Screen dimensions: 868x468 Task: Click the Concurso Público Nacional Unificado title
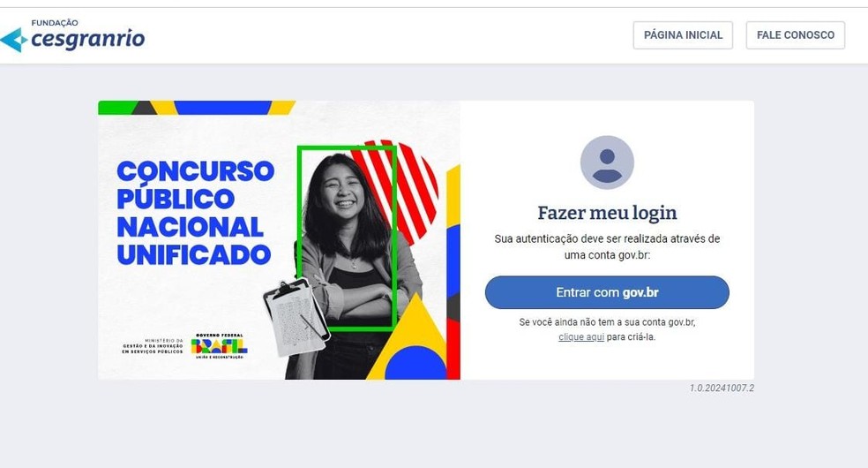(195, 213)
